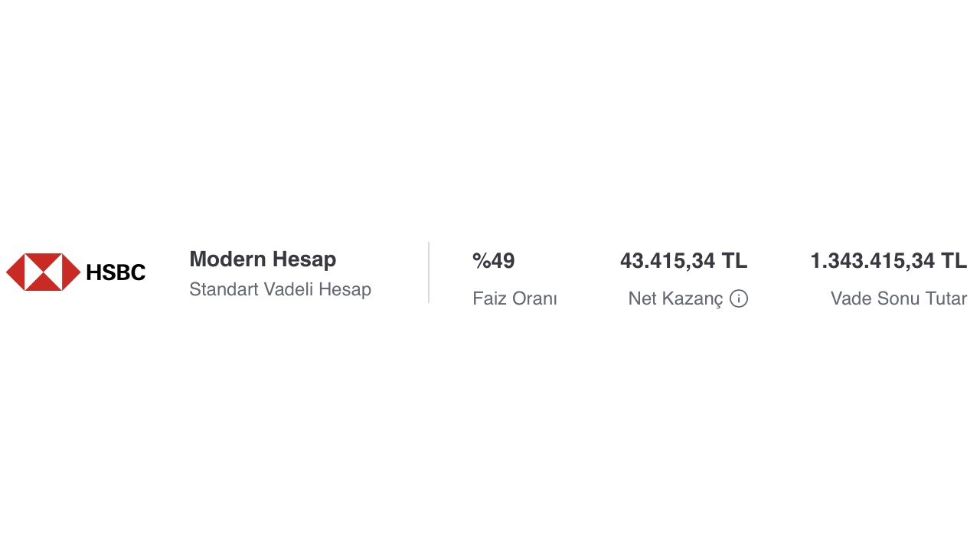Screen dimensions: 980x551
Task: Click the TL suffix of net gain amount
Action: pos(734,261)
